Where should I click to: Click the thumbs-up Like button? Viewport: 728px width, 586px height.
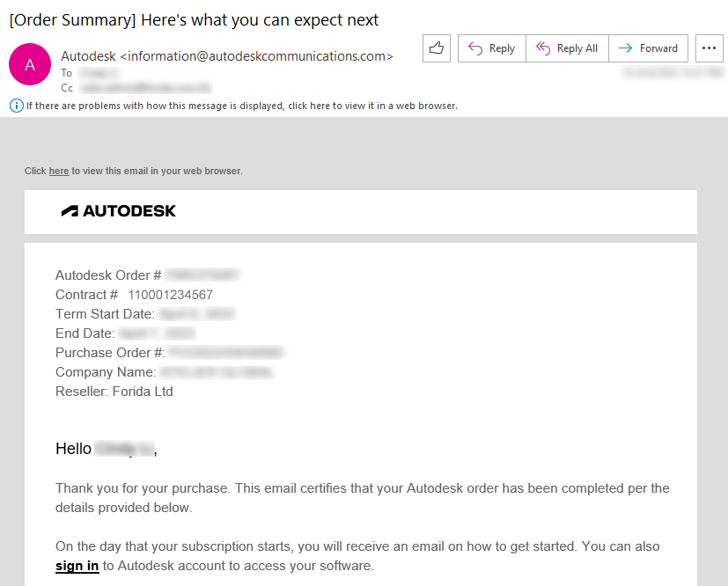click(436, 48)
